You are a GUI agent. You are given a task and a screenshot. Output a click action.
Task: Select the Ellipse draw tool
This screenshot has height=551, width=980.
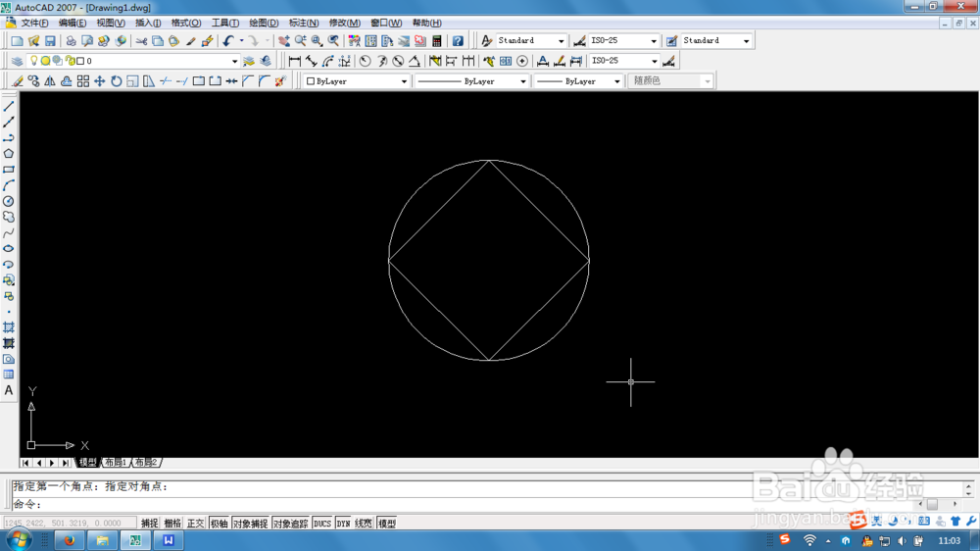click(8, 249)
